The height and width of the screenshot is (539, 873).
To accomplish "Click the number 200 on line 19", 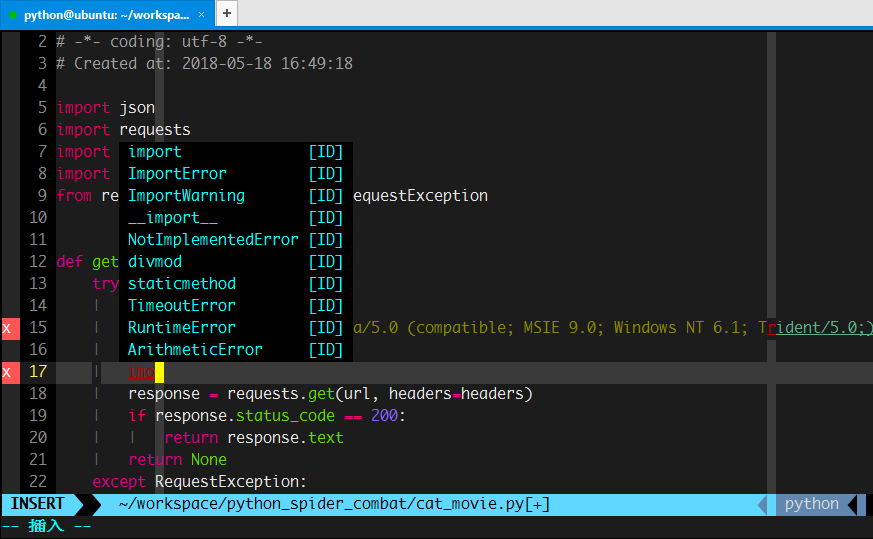I will pos(384,416).
